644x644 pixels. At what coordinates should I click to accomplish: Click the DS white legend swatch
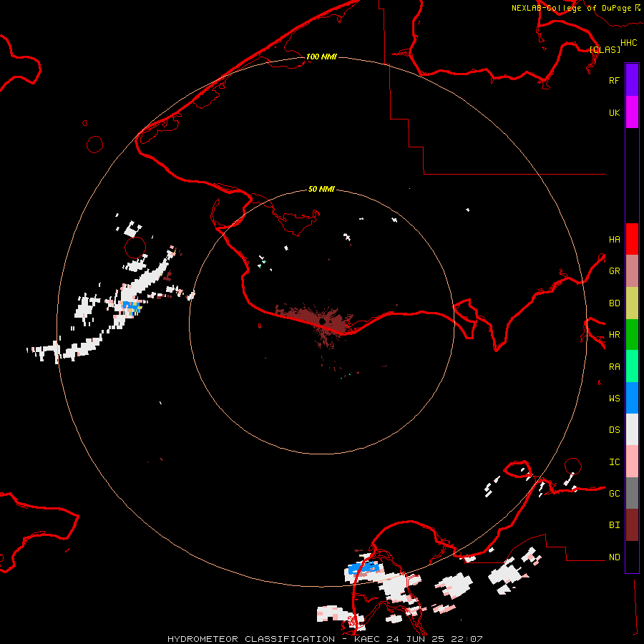pos(632,429)
